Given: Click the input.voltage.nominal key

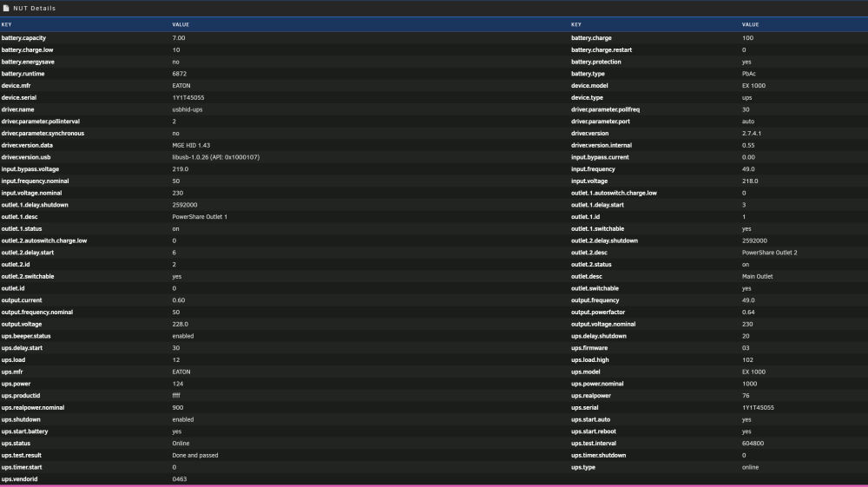Looking at the screenshot, I should (31, 193).
